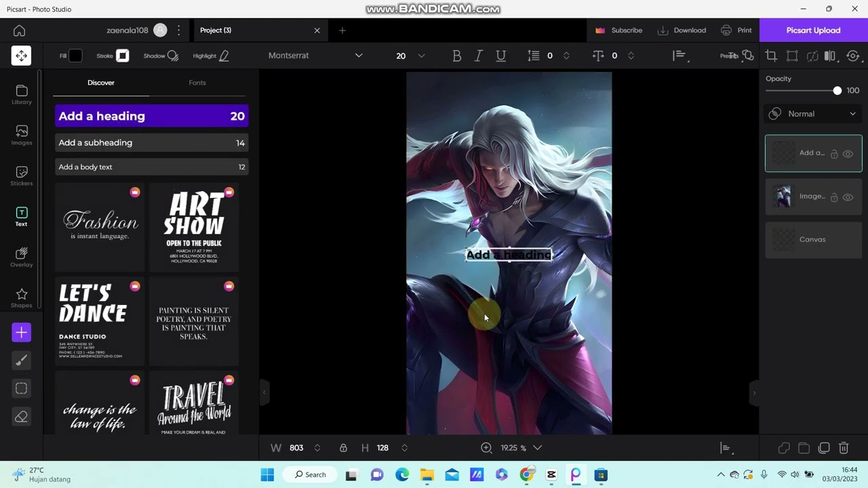Viewport: 868px width, 488px height.
Task: Select the Text tool in left sidebar
Action: pyautogui.click(x=21, y=216)
